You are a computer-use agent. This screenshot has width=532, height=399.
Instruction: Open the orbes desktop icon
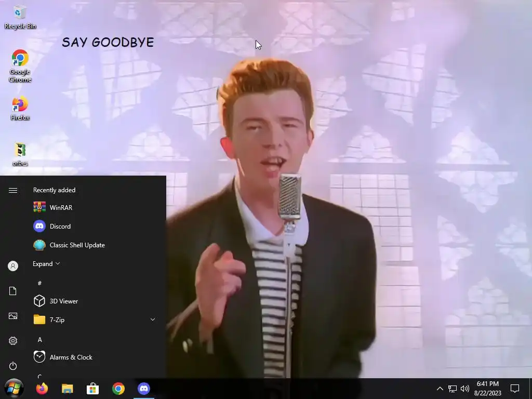click(x=20, y=154)
